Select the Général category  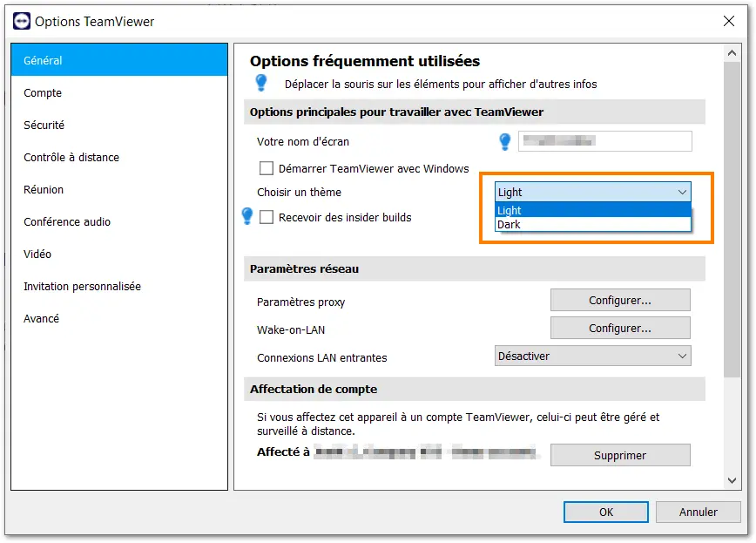(x=119, y=60)
